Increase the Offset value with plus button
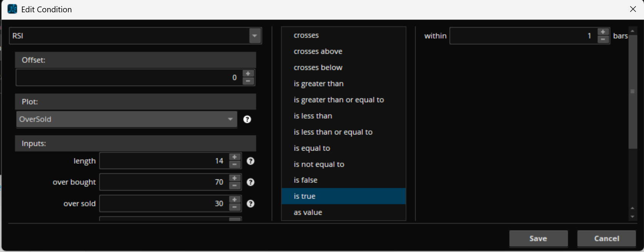Screen dimensions: 644x252 tap(248, 74)
